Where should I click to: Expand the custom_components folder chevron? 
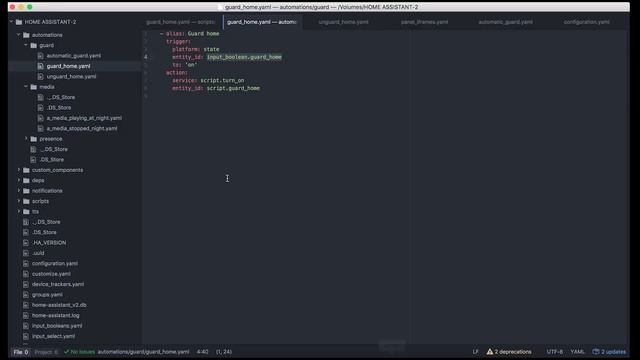19,169
